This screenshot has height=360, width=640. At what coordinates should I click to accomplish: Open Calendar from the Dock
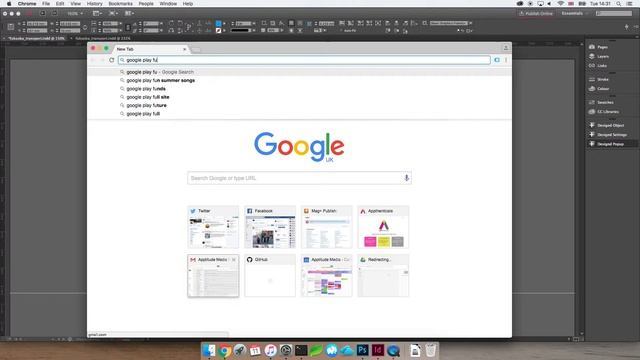(x=255, y=350)
